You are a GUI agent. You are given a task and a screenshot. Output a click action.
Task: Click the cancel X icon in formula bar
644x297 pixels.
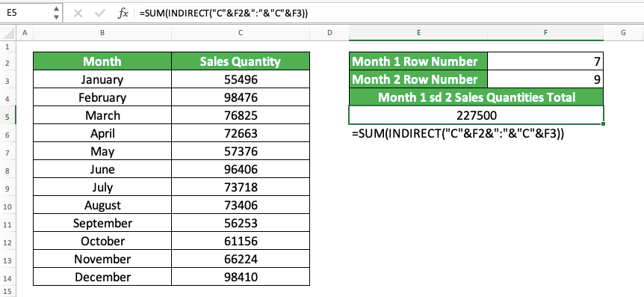point(78,13)
